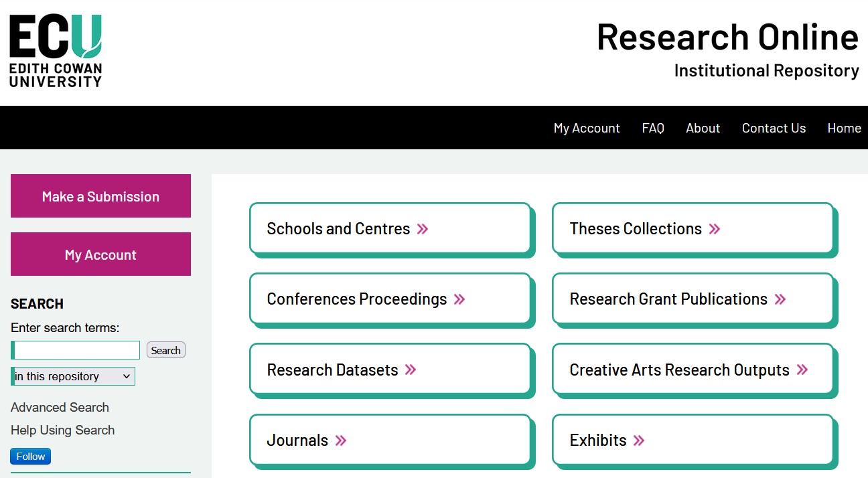Screen dimensions: 868x478
Task: Click the double-chevron icon beside Conferences Proceedings
Action: (x=459, y=299)
